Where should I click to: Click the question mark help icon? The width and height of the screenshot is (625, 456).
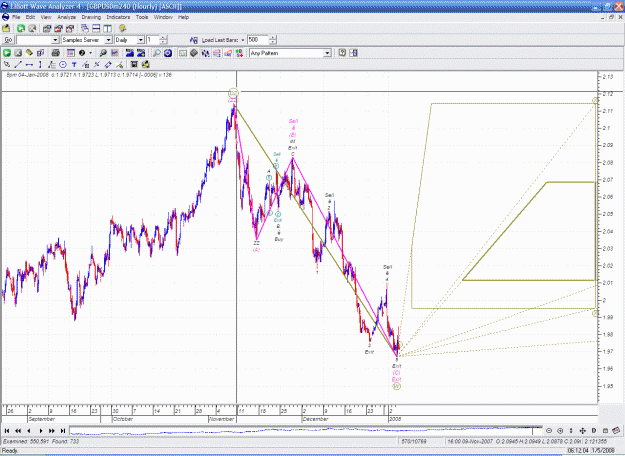pos(342,53)
